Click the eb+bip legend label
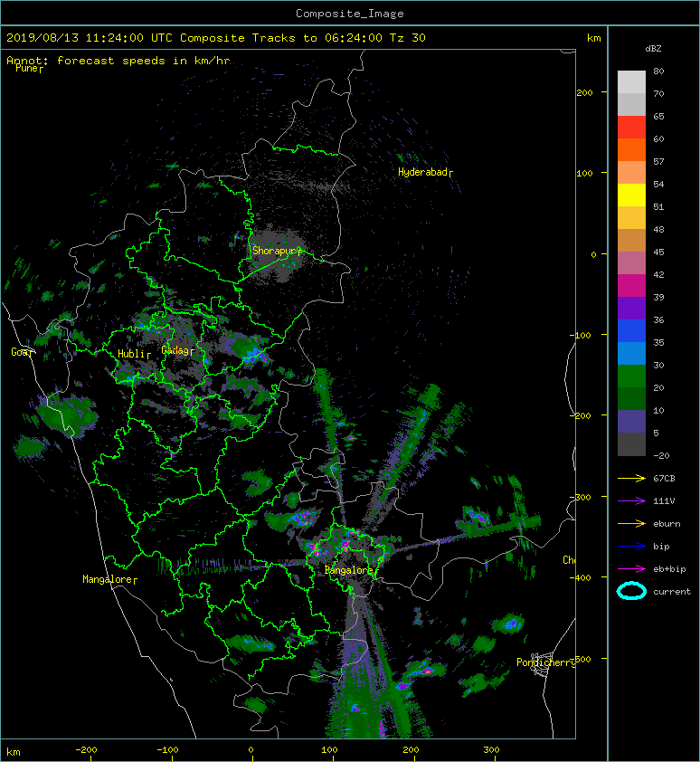700x762 pixels. point(669,569)
